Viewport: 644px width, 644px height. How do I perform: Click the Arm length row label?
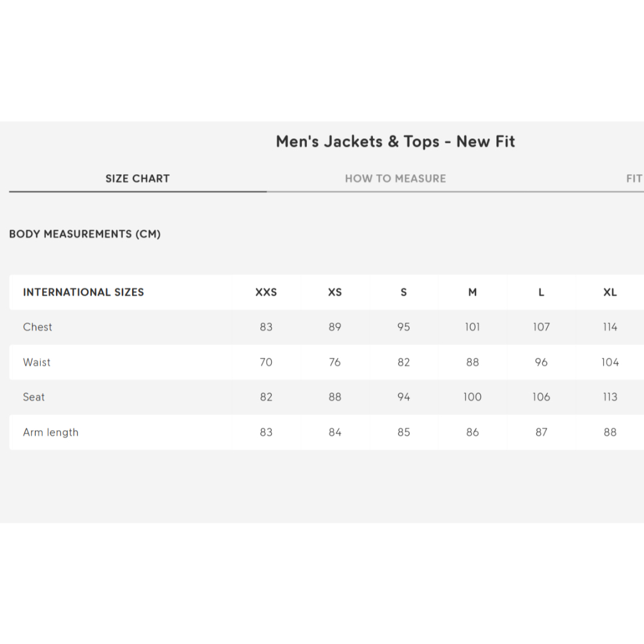coord(50,432)
